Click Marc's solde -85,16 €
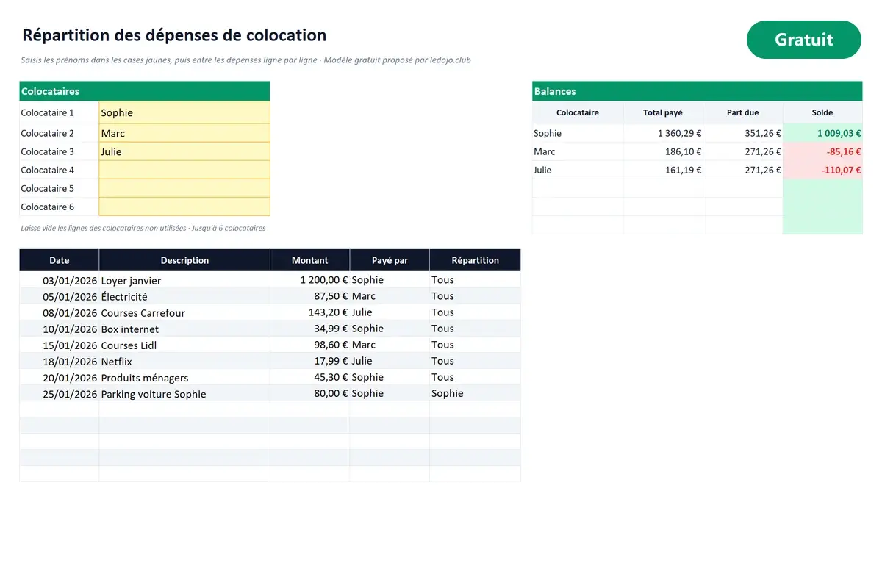The height and width of the screenshot is (588, 882). (x=822, y=151)
